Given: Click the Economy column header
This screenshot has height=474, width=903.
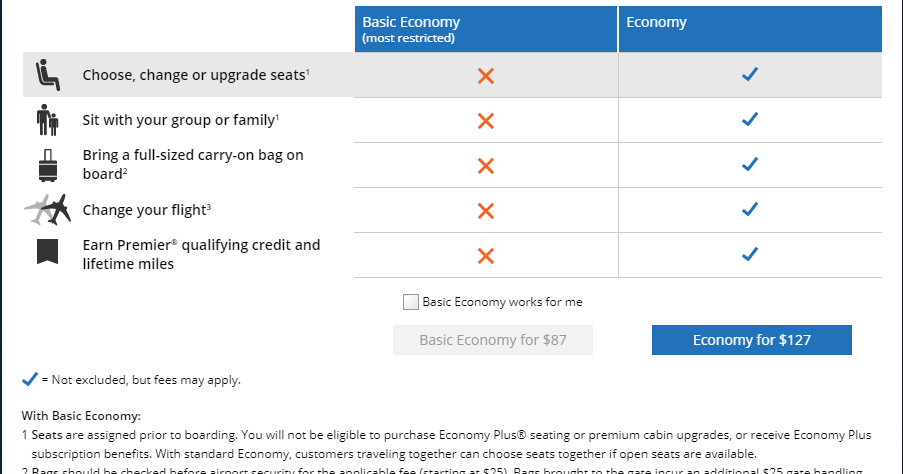Looking at the screenshot, I should (x=750, y=24).
